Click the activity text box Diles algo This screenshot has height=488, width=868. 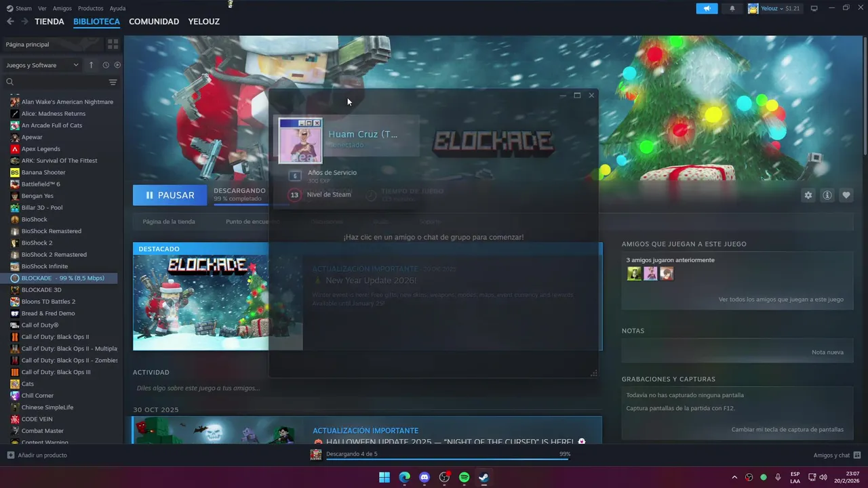[367, 388]
